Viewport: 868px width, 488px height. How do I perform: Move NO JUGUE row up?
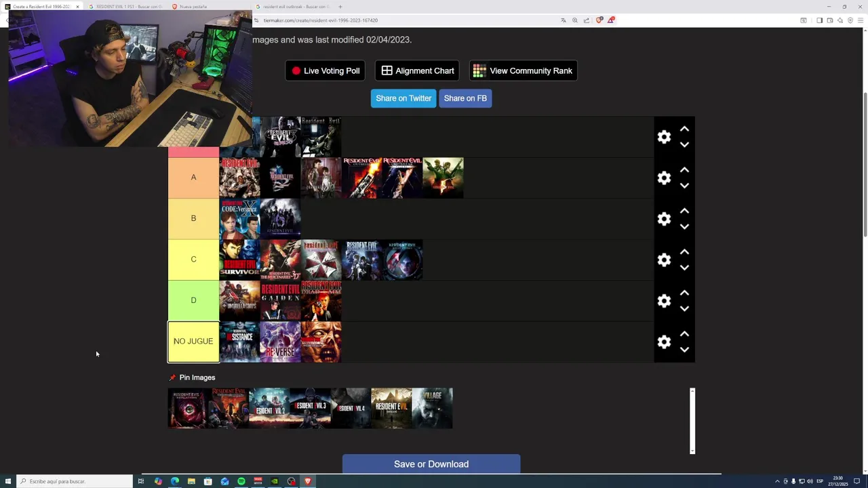click(684, 333)
